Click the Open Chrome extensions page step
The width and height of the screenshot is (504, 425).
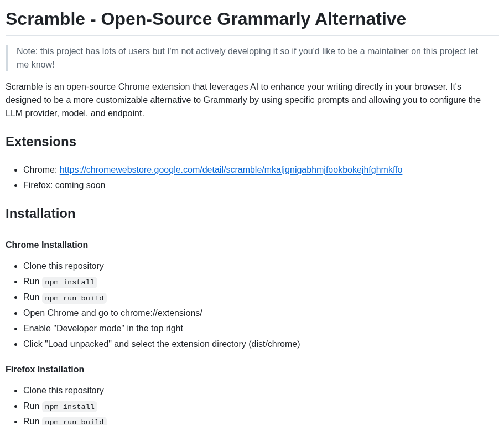(x=113, y=313)
